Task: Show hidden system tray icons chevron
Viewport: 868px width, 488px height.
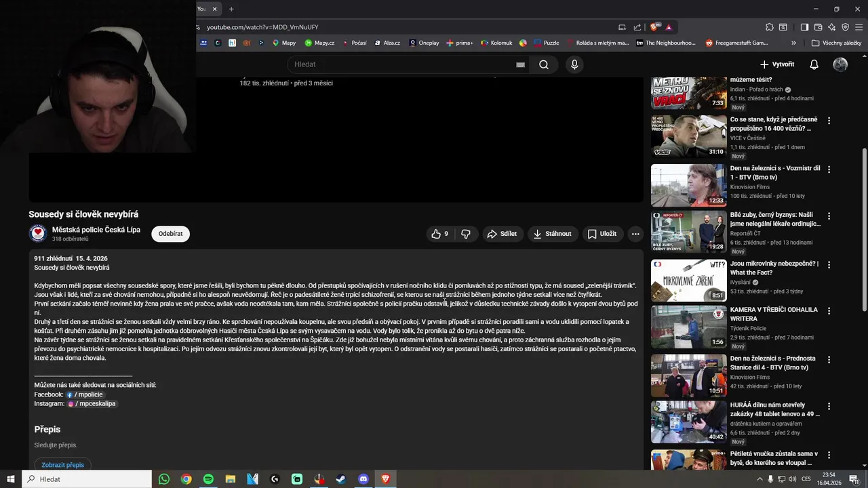Action: (x=759, y=479)
